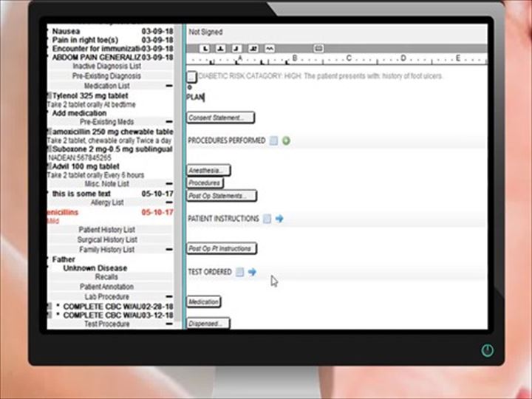Image resolution: width=532 pixels, height=399 pixels.
Task: Click the blue arrow next to Test Ordered
Action: [252, 272]
